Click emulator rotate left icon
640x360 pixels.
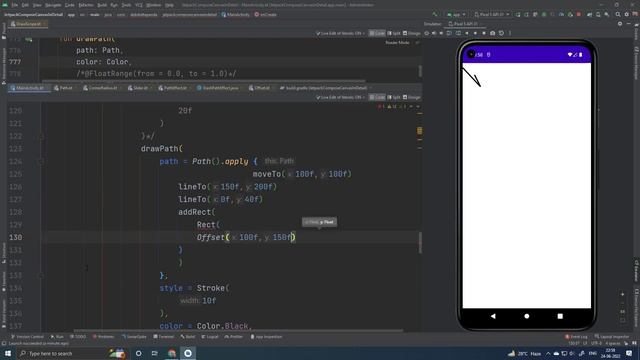[x=449, y=33]
